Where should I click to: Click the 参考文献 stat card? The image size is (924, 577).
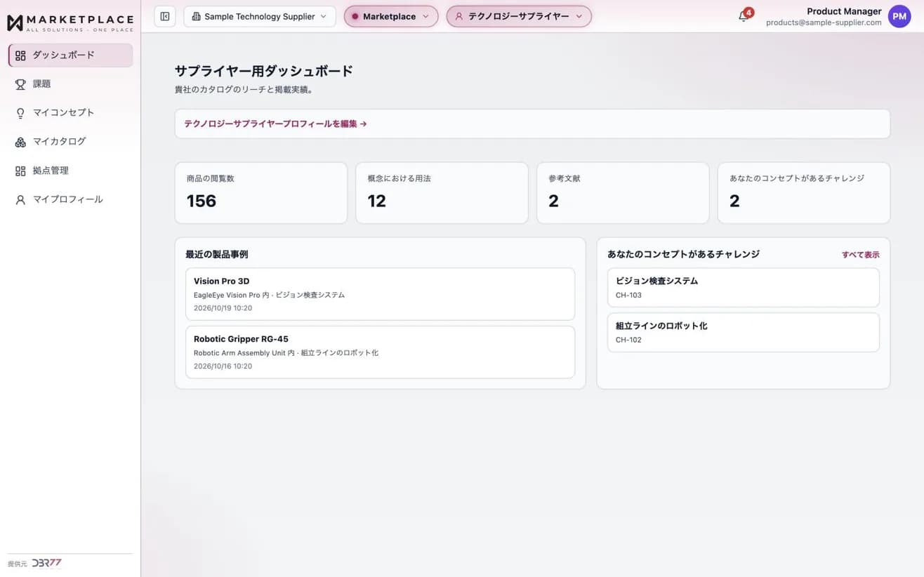click(x=623, y=193)
